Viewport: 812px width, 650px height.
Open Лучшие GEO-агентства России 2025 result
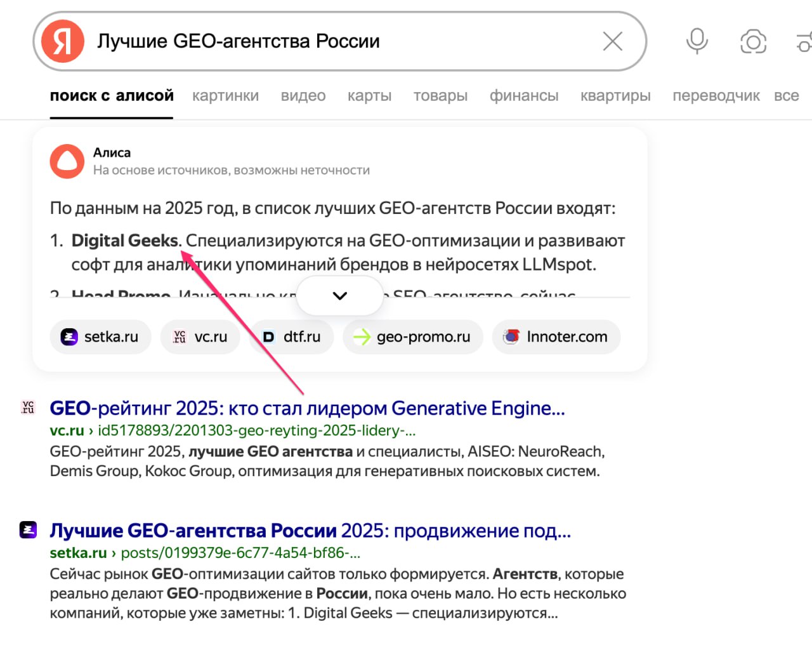click(311, 531)
